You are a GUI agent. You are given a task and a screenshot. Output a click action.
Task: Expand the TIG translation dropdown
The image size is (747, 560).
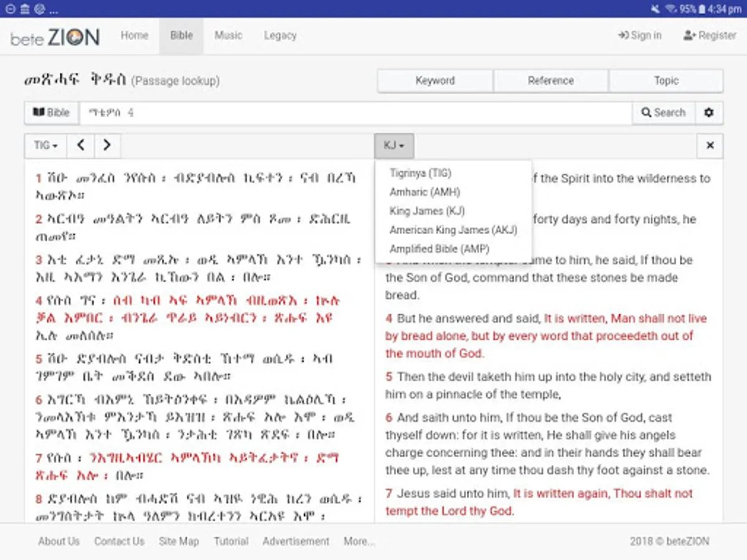click(45, 146)
